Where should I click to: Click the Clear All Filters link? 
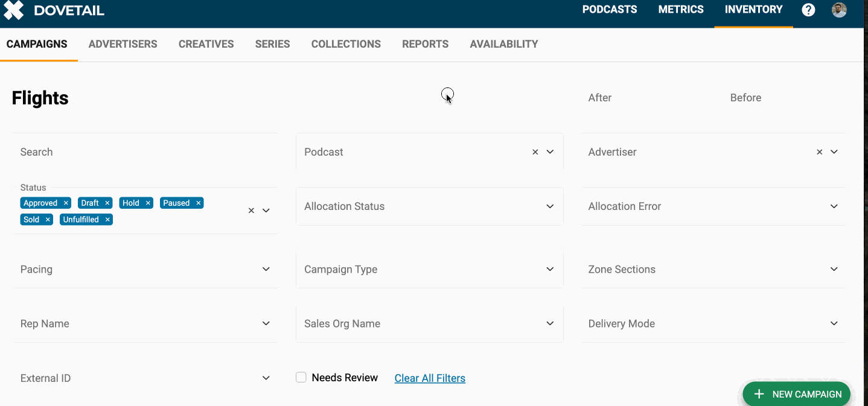pyautogui.click(x=430, y=378)
